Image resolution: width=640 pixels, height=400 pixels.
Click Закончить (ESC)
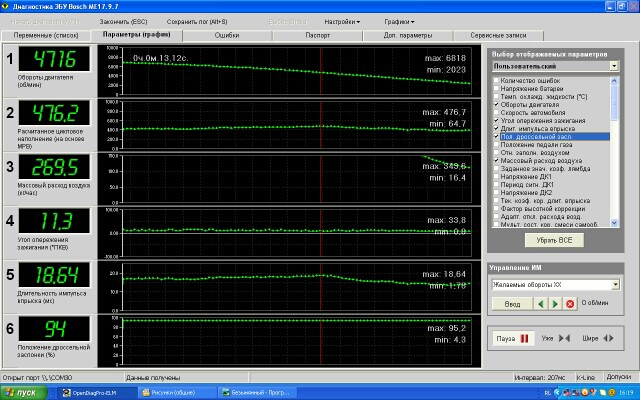tap(123, 22)
